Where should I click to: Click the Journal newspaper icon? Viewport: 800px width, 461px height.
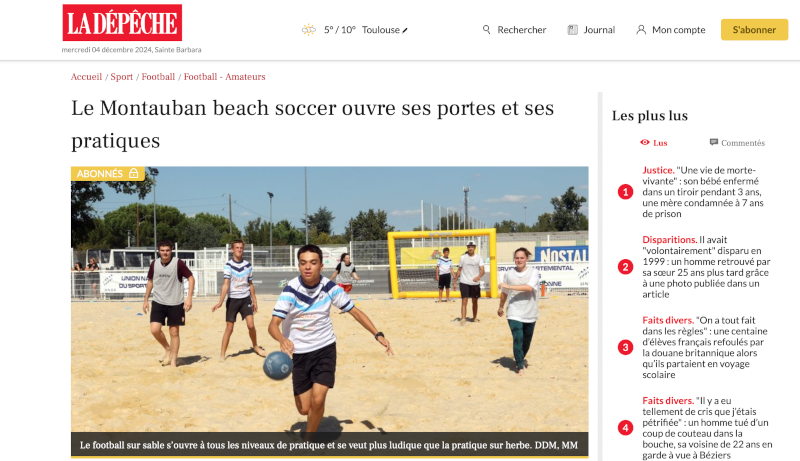(572, 30)
